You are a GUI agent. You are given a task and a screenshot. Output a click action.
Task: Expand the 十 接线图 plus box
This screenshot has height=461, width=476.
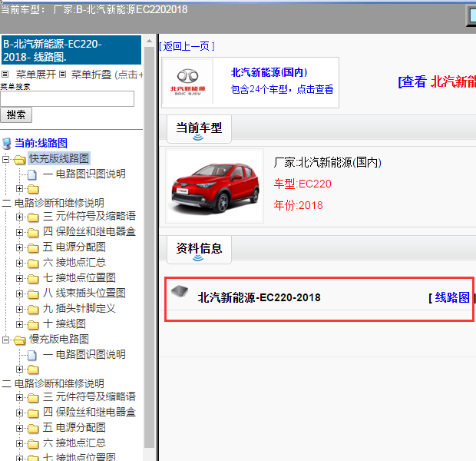click(19, 324)
